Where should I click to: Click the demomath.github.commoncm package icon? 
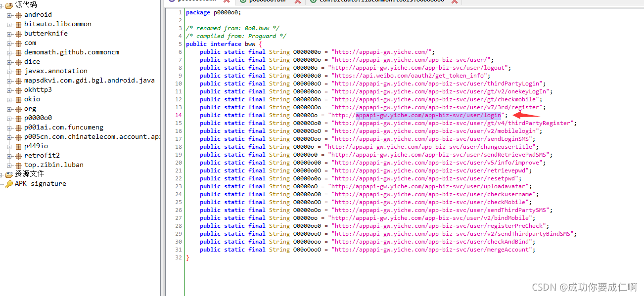pos(19,52)
